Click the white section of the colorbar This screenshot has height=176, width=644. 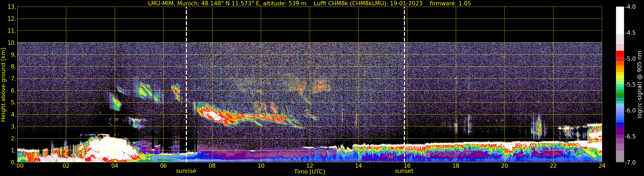click(x=620, y=20)
